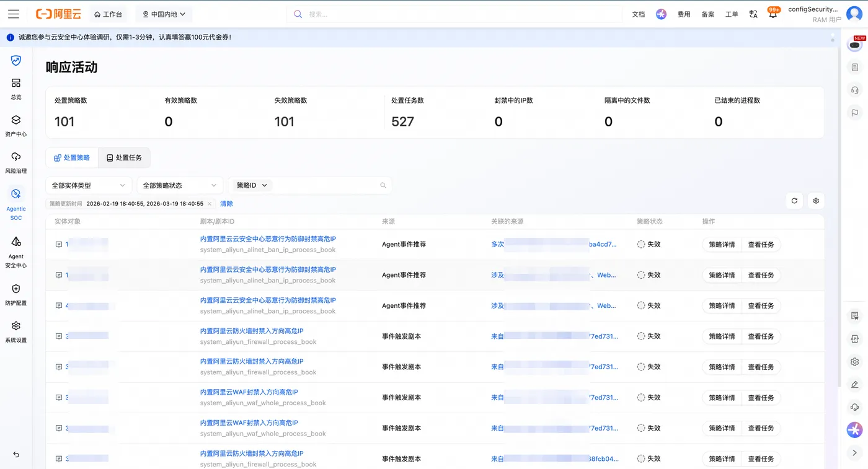The image size is (868, 469).
Task: Open the configSecurity account menu
Action: (815, 14)
